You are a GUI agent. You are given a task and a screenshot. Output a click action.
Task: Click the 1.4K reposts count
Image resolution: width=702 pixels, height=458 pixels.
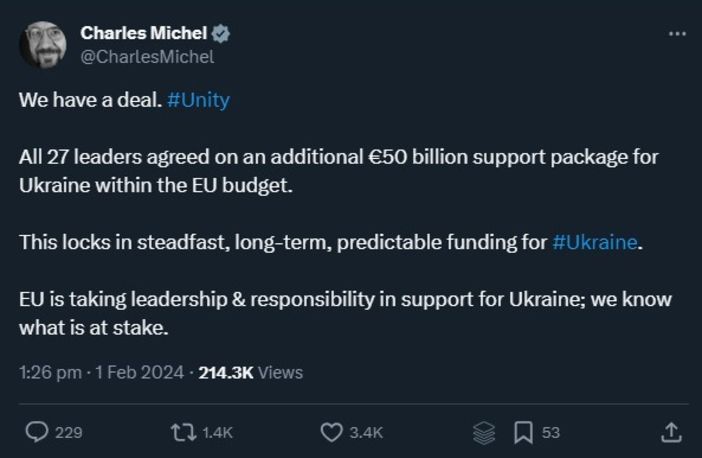[x=217, y=432]
